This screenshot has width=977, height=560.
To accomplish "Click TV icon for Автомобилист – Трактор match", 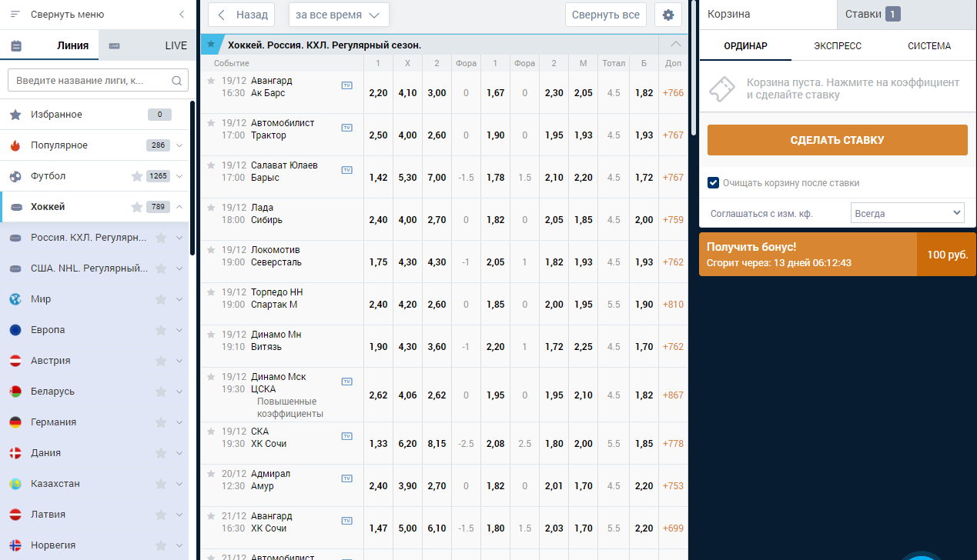I will [346, 128].
